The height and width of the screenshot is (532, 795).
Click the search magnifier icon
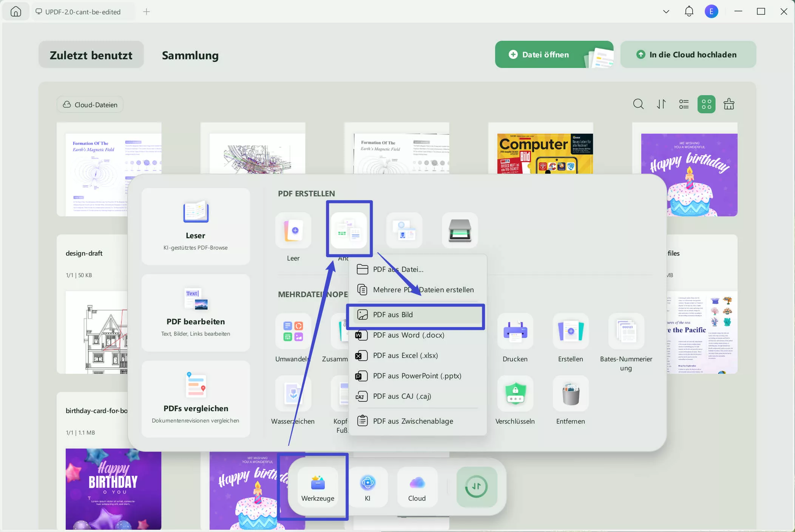[638, 104]
